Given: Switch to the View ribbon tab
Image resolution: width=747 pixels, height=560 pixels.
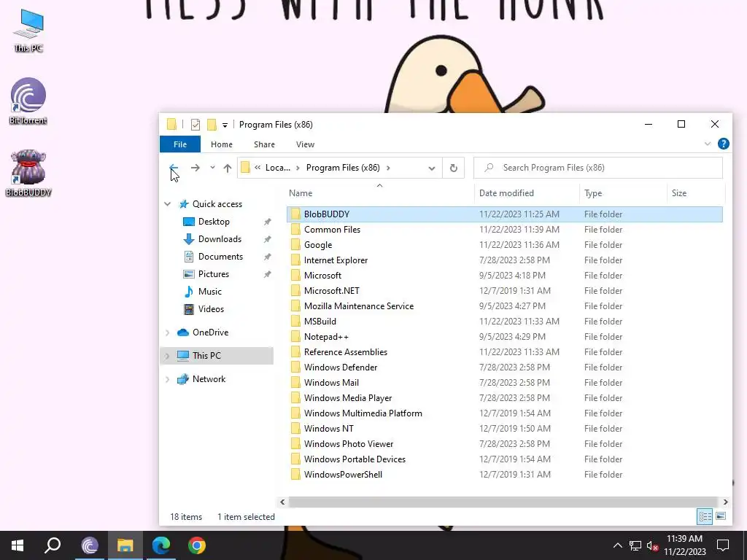Looking at the screenshot, I should tap(305, 144).
